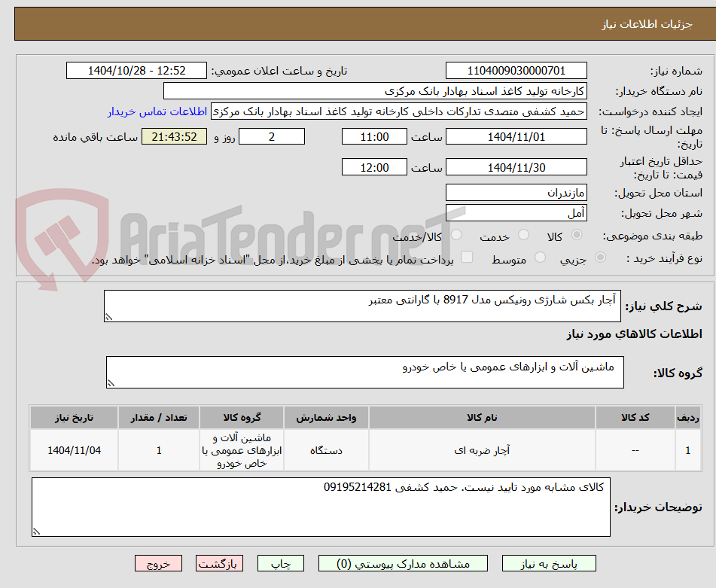The width and height of the screenshot is (716, 588).
Task: Click the 'واحد شمارش' column header
Action: coord(326,417)
